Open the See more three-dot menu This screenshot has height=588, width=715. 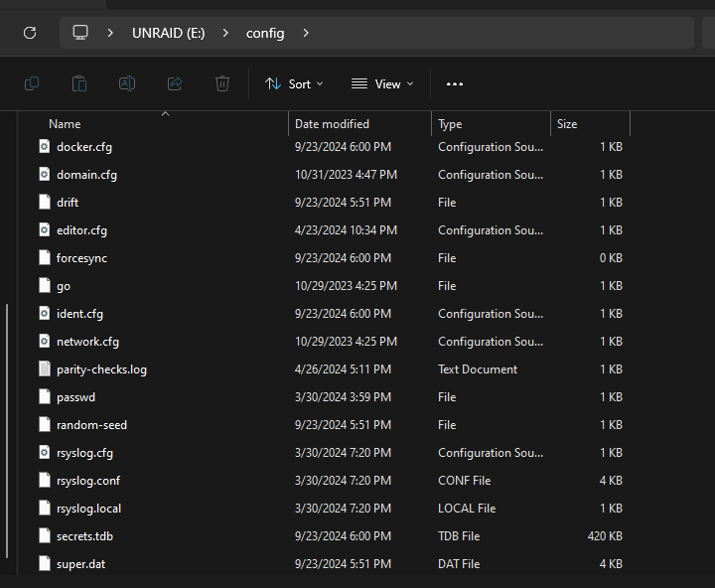click(455, 84)
